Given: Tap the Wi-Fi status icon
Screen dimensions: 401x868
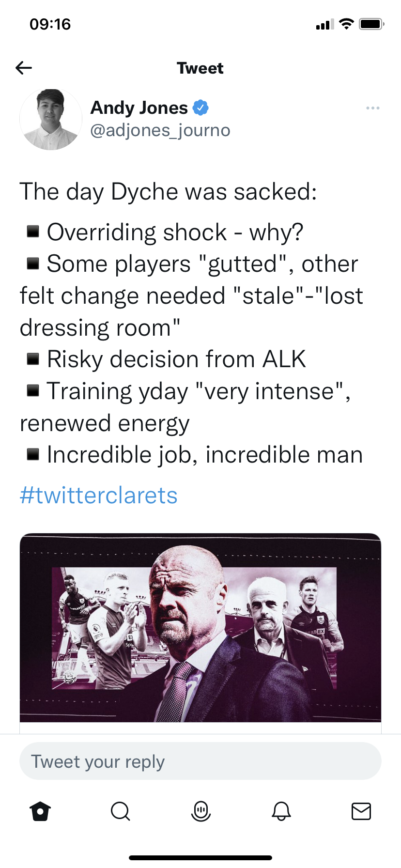Looking at the screenshot, I should click(346, 24).
